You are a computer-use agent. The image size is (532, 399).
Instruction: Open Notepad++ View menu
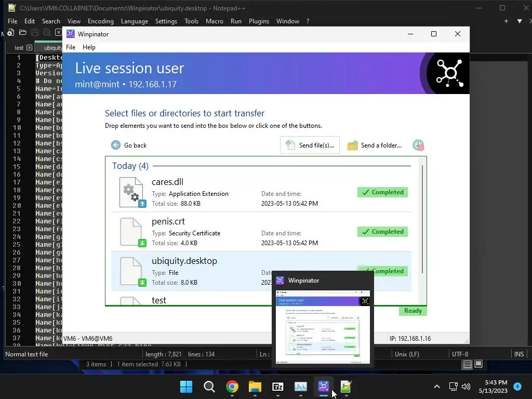[x=74, y=21]
